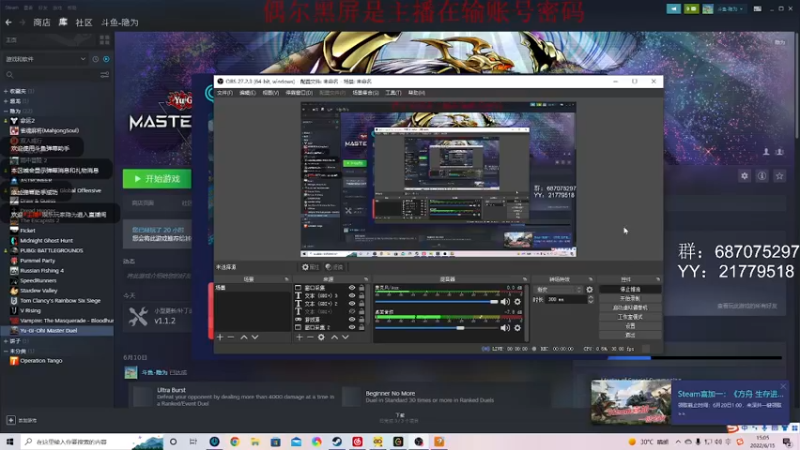Collapse the 未分类 category in Steam library

pyautogui.click(x=6, y=351)
